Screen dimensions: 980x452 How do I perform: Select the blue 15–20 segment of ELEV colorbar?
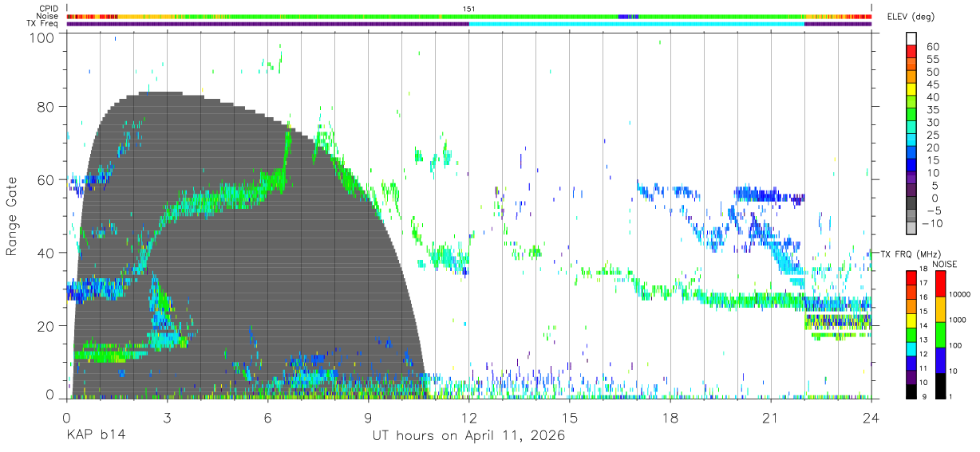click(x=911, y=153)
